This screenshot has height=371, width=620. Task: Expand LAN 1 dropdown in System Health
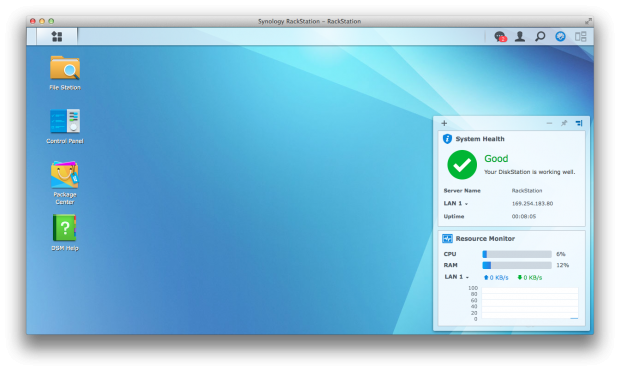point(456,203)
